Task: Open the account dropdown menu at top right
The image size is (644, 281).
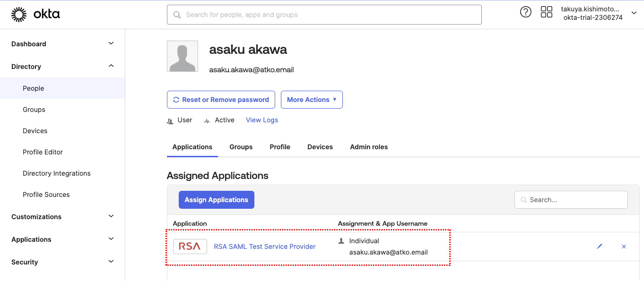Action: tap(634, 13)
